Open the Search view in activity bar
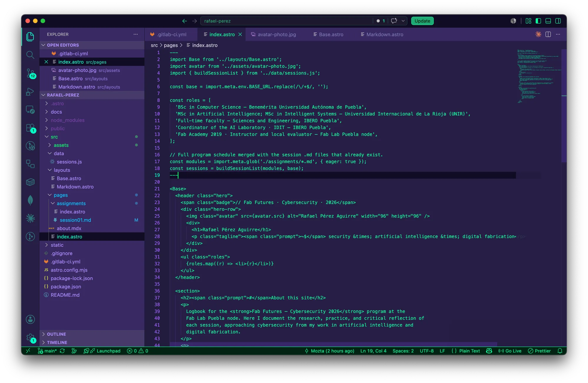588x383 pixels. 30,55
